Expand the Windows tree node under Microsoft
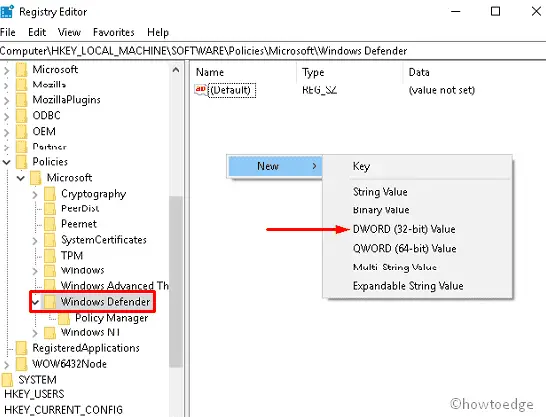Image resolution: width=546 pixels, height=417 pixels. coord(35,271)
